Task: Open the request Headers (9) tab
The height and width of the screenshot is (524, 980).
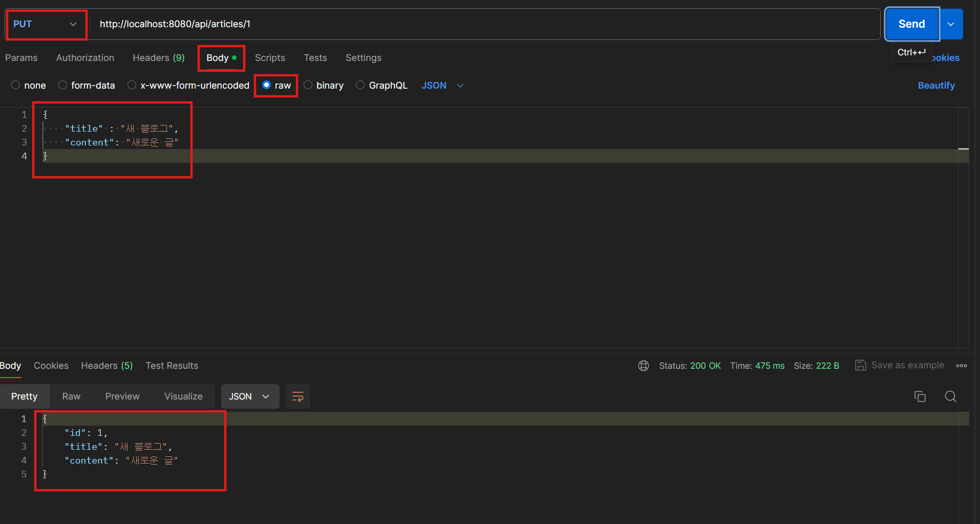Action: [x=159, y=58]
